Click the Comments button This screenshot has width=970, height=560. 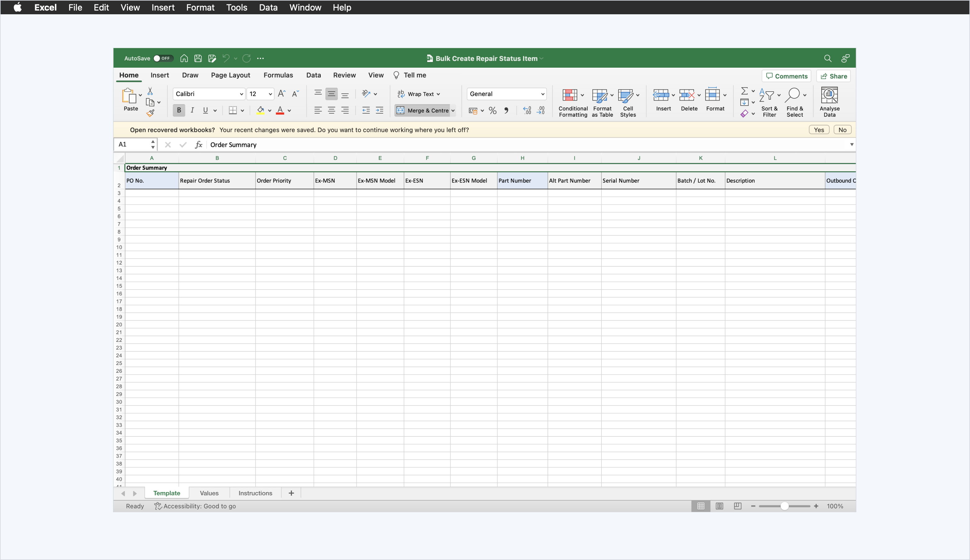(x=786, y=76)
